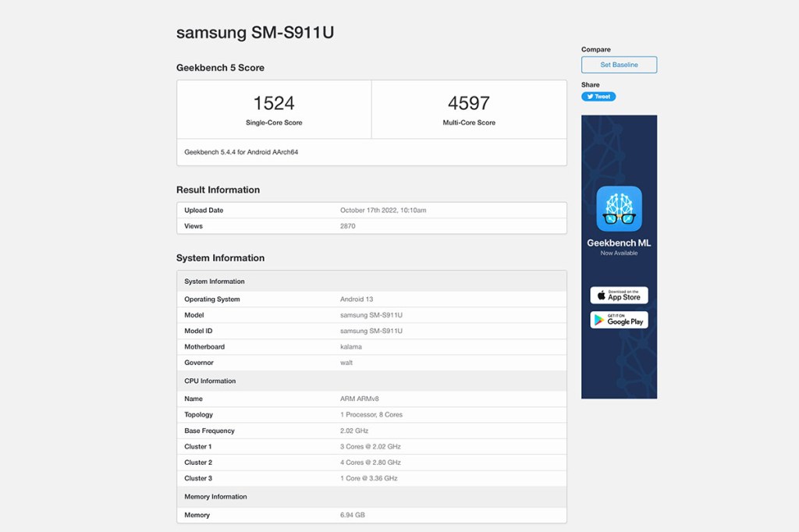The image size is (799, 532).
Task: Open the Geekbench ML app icon
Action: tap(619, 208)
